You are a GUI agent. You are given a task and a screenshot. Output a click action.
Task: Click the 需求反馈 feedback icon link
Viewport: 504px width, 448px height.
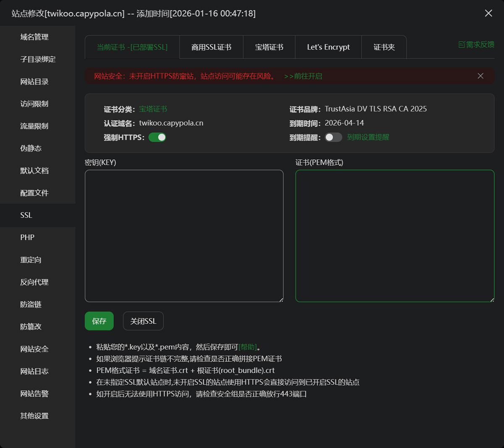click(476, 45)
